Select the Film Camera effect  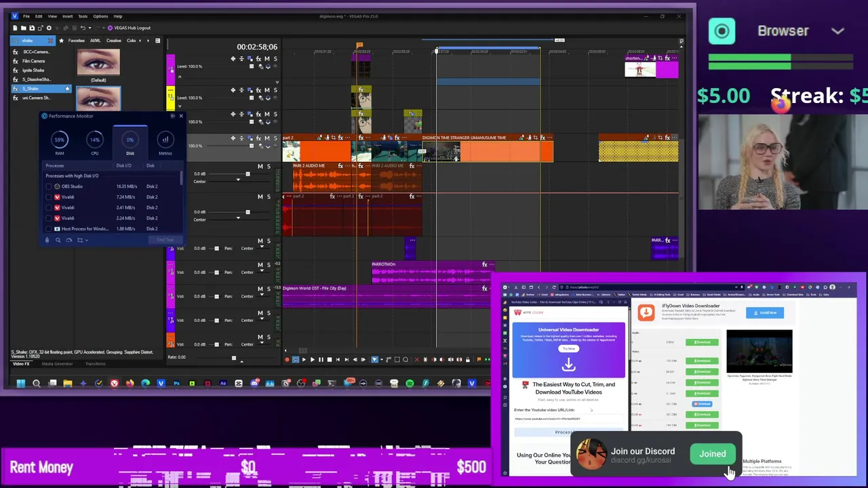[x=34, y=61]
